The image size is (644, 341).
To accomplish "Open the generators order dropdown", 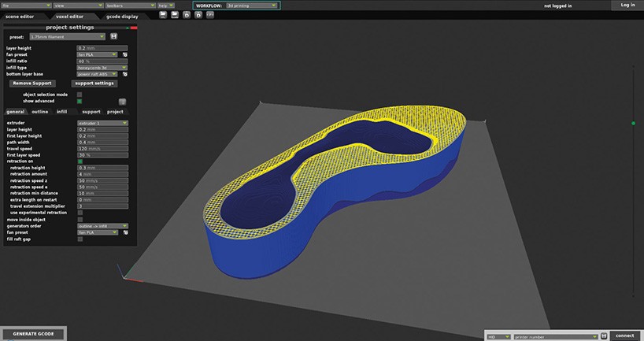I will click(102, 226).
